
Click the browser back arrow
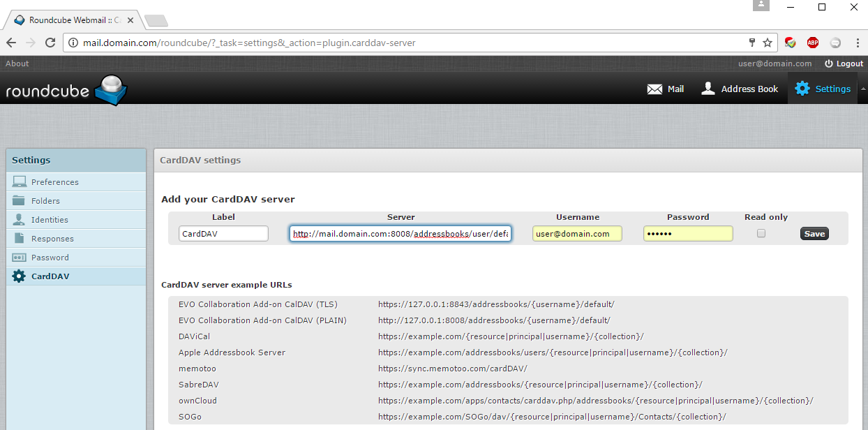pyautogui.click(x=11, y=43)
